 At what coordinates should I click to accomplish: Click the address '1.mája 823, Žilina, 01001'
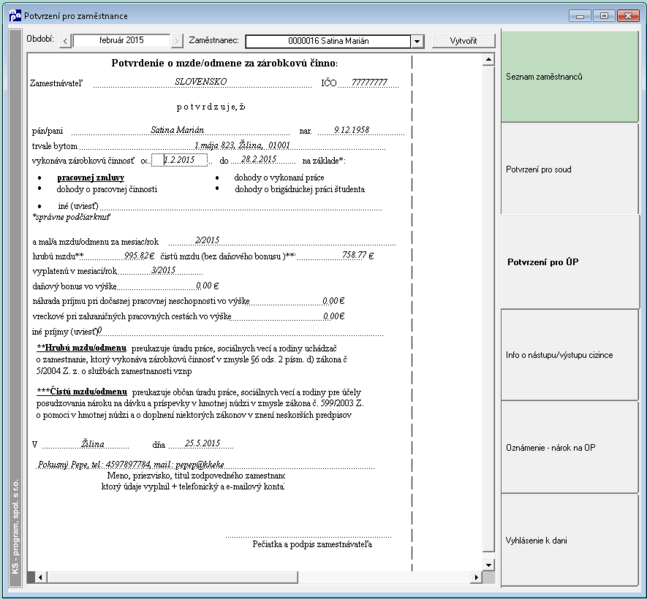[x=242, y=145]
